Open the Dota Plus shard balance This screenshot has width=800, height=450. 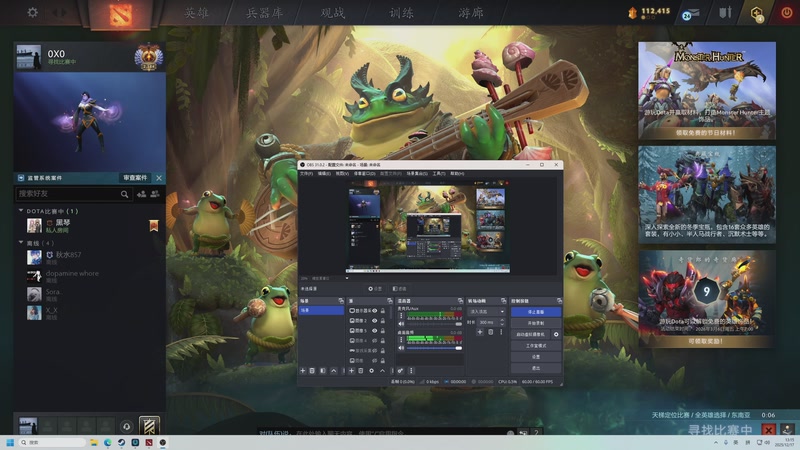649,12
